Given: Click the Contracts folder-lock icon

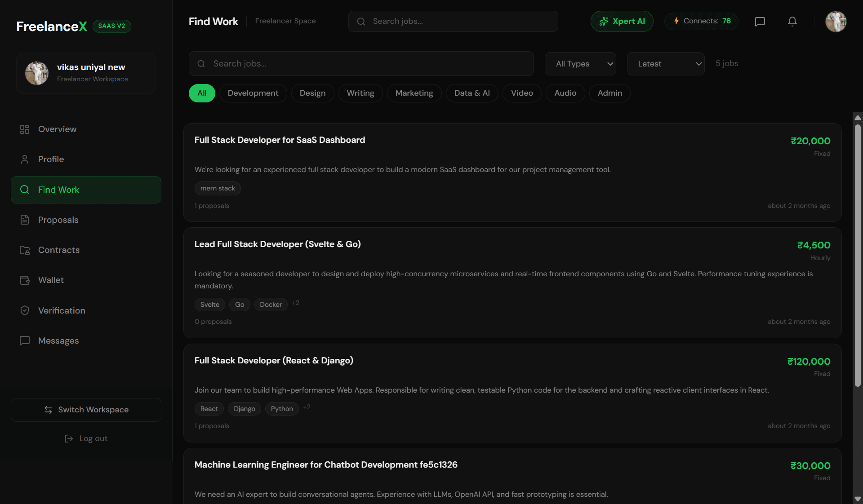Looking at the screenshot, I should click(x=25, y=250).
